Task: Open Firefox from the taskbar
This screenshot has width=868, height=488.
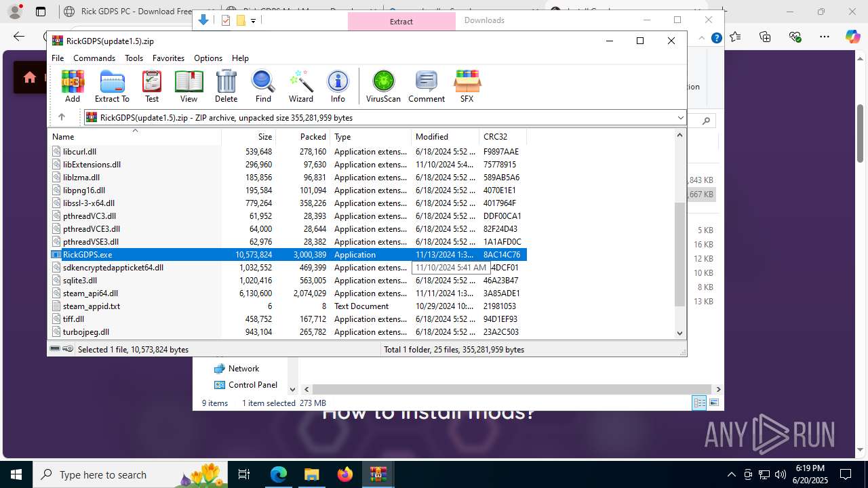Action: point(345,474)
